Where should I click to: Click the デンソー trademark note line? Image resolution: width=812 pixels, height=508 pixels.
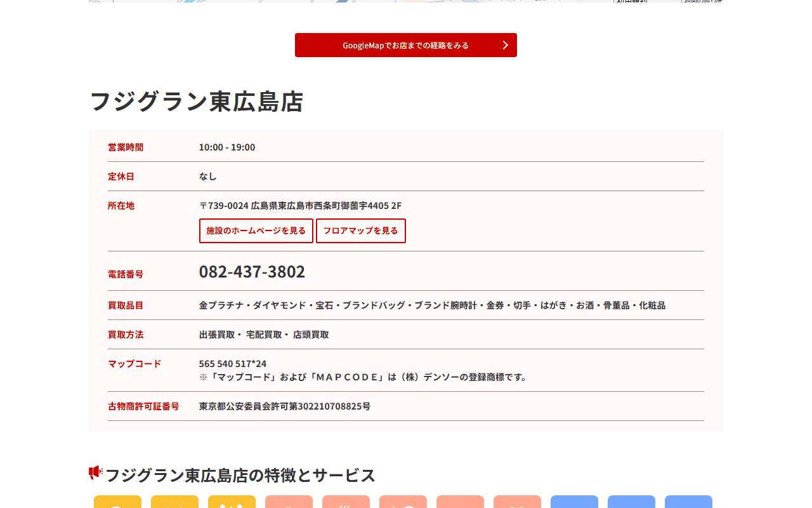coord(364,377)
